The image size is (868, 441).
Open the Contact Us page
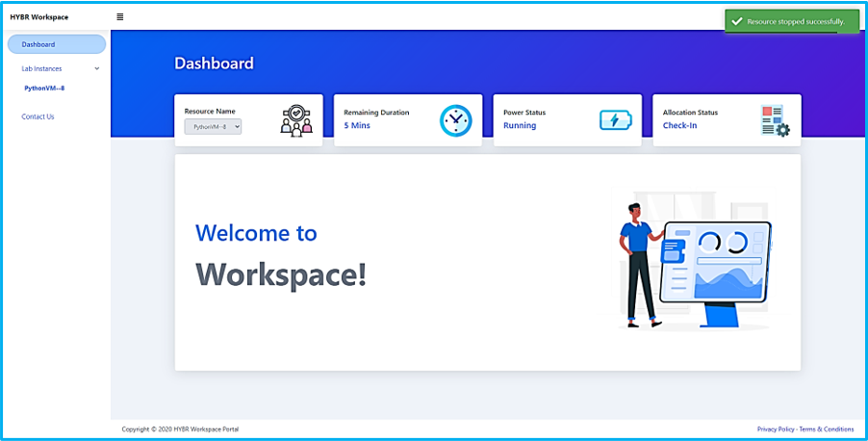[38, 117]
